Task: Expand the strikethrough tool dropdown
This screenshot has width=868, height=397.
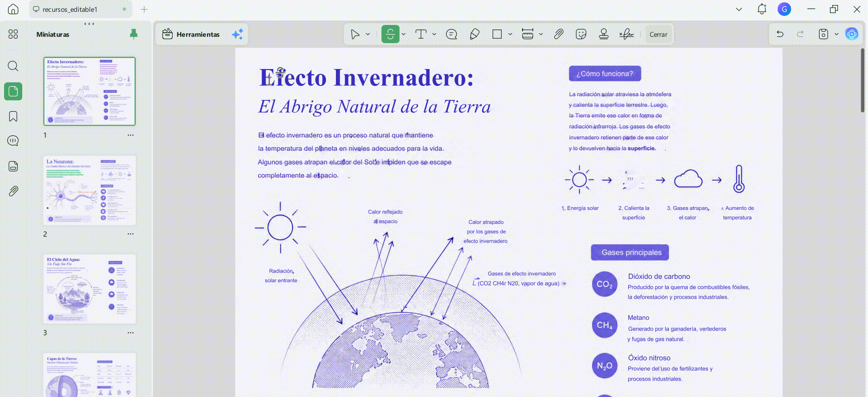Action: pos(404,34)
